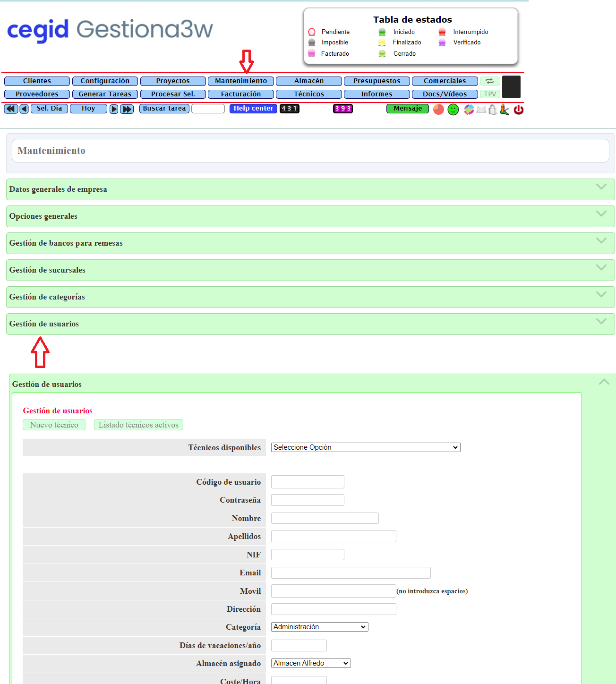Go to next day arrow
This screenshot has height=684, width=616.
pyautogui.click(x=114, y=109)
